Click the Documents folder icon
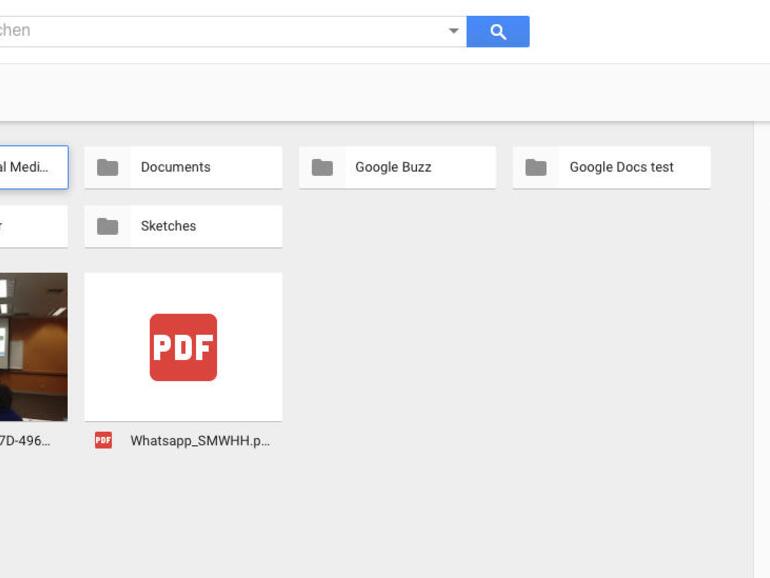The height and width of the screenshot is (578, 770). (x=108, y=167)
